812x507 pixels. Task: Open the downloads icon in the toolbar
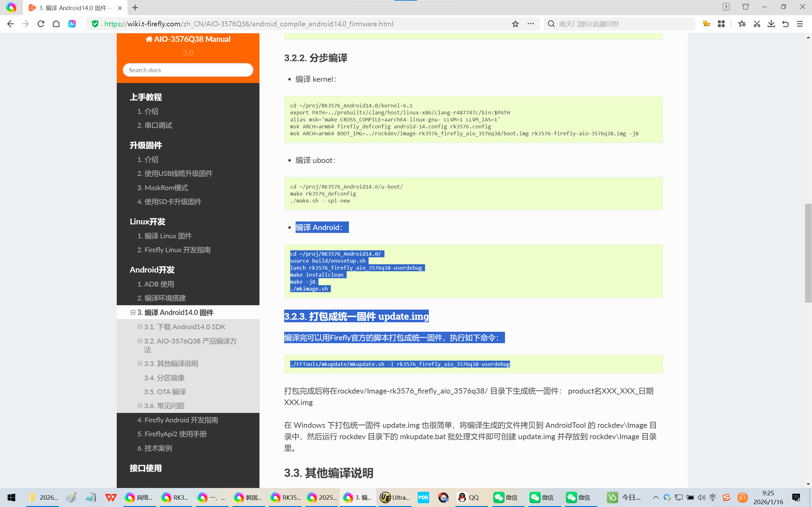(x=771, y=24)
